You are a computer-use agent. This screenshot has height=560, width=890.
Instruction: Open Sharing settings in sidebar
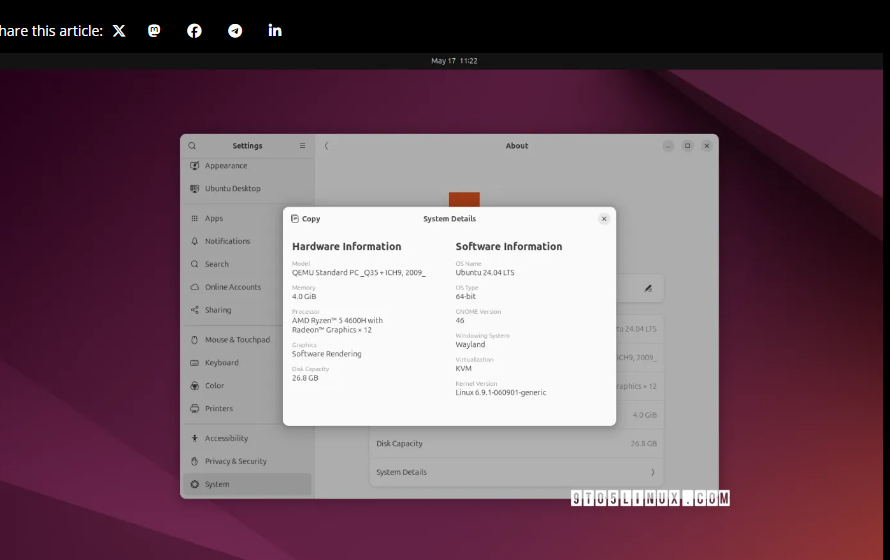click(x=247, y=310)
